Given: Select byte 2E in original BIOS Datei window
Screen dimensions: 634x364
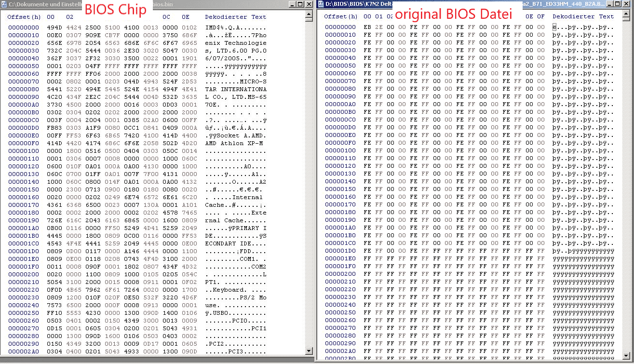Looking at the screenshot, I should point(379,27).
